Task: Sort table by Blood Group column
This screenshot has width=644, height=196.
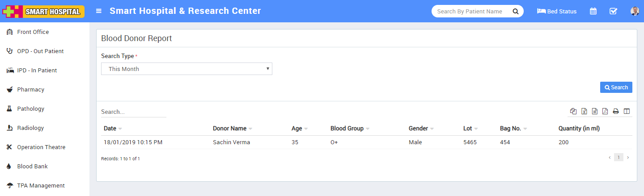Action: coord(347,129)
